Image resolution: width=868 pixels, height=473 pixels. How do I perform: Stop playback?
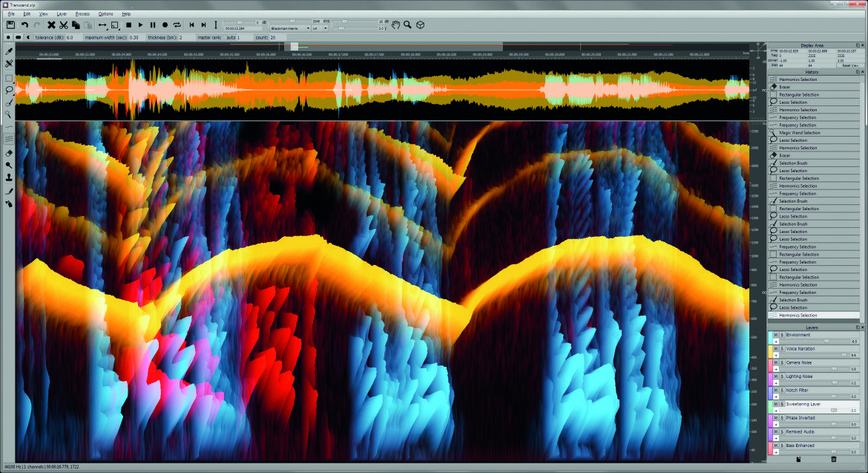coord(128,25)
